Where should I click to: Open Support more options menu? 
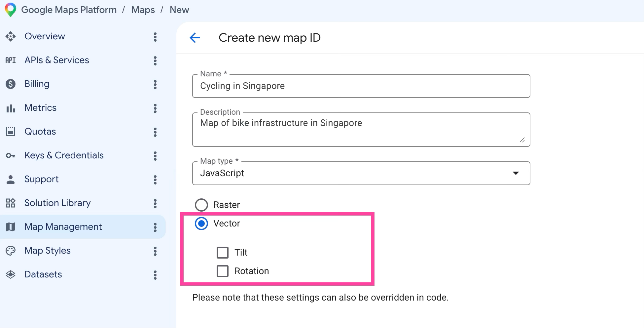click(x=155, y=180)
